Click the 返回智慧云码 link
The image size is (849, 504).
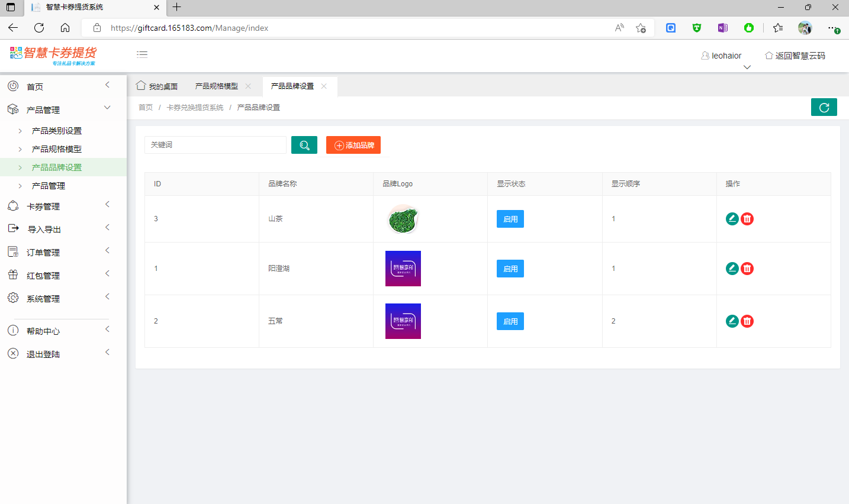[x=795, y=56]
